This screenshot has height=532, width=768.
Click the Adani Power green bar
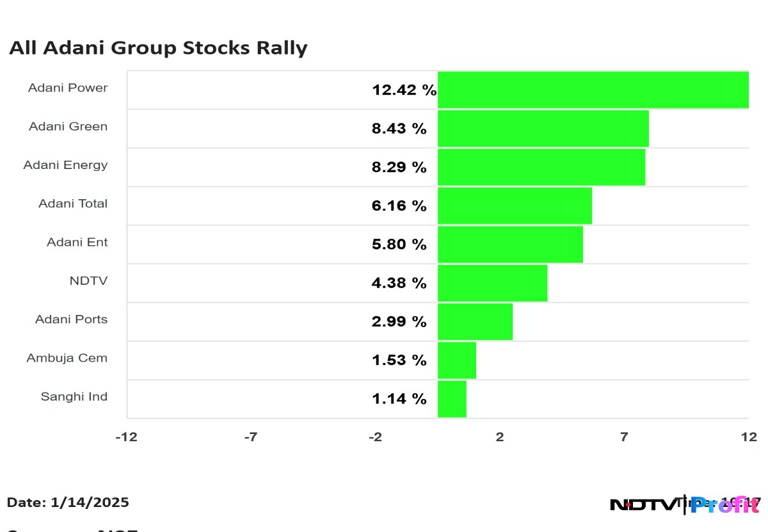593,90
